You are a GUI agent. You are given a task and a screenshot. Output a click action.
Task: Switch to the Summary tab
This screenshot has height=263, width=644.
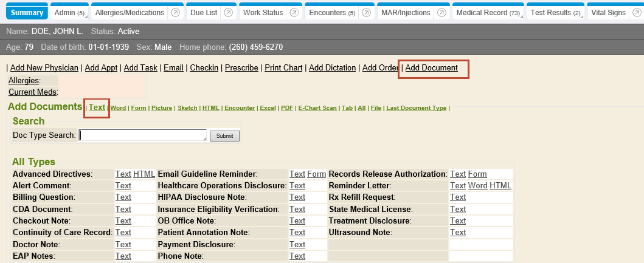27,13
